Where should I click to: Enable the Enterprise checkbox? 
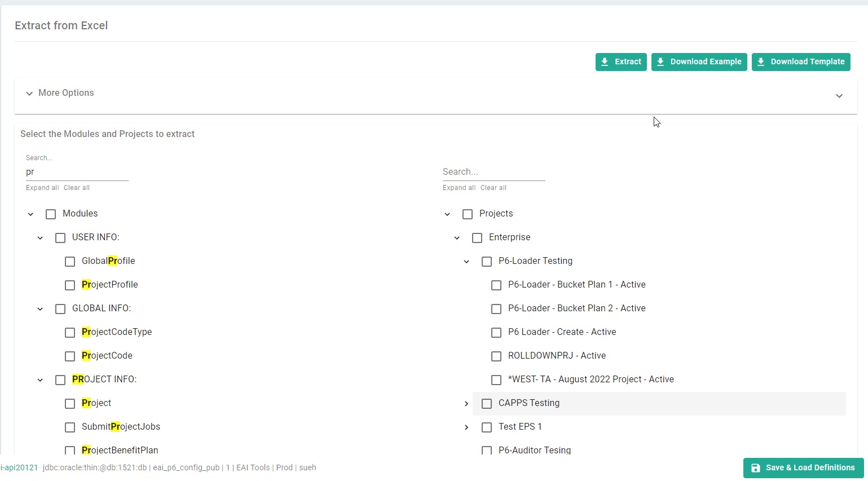pos(477,238)
